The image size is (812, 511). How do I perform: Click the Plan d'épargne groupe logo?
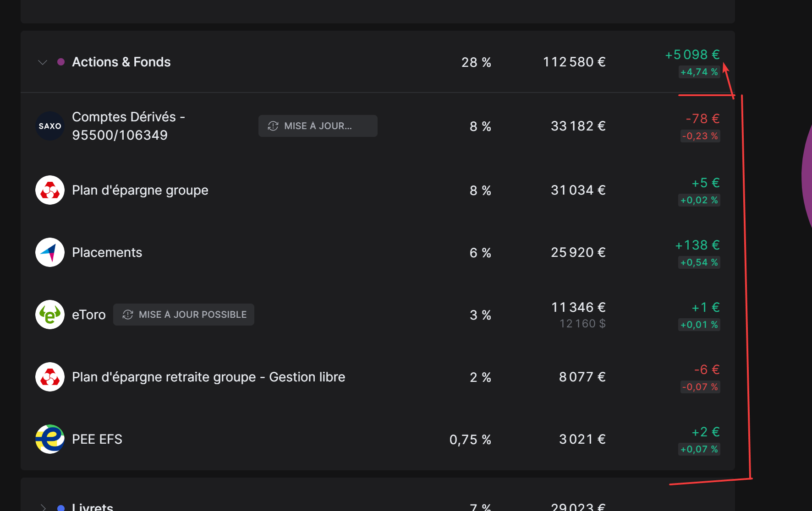[50, 190]
